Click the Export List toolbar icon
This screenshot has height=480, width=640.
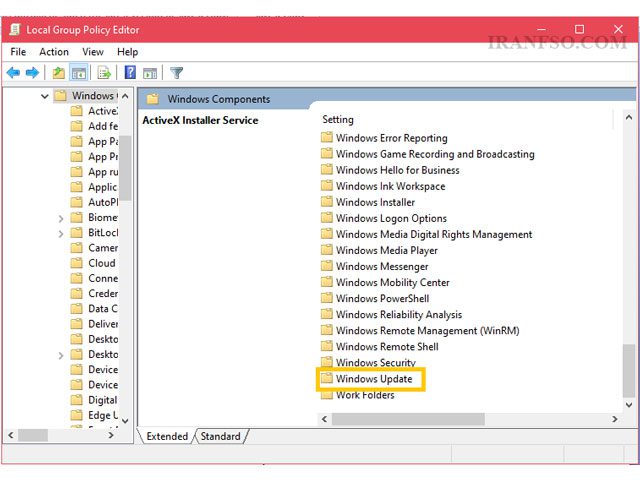click(104, 73)
